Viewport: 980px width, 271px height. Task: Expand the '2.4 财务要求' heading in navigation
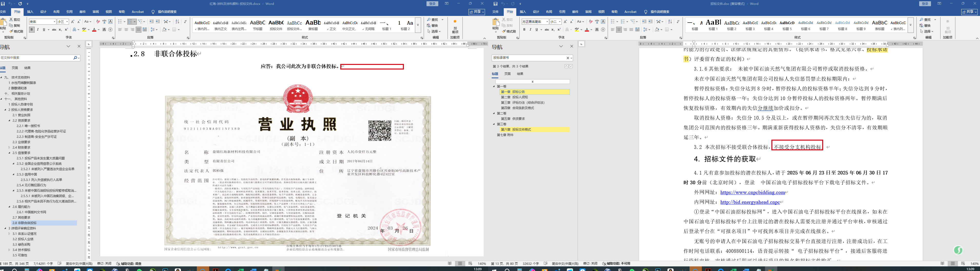pyautogui.click(x=9, y=148)
